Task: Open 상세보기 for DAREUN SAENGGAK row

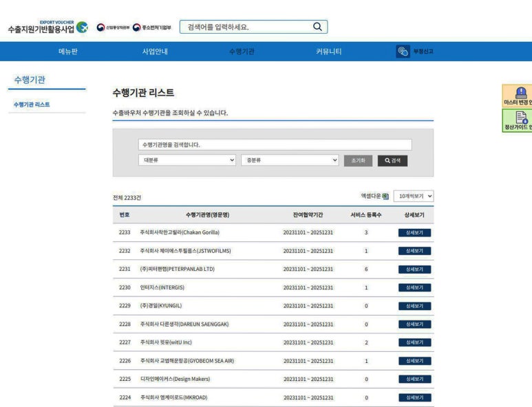Action: (414, 324)
